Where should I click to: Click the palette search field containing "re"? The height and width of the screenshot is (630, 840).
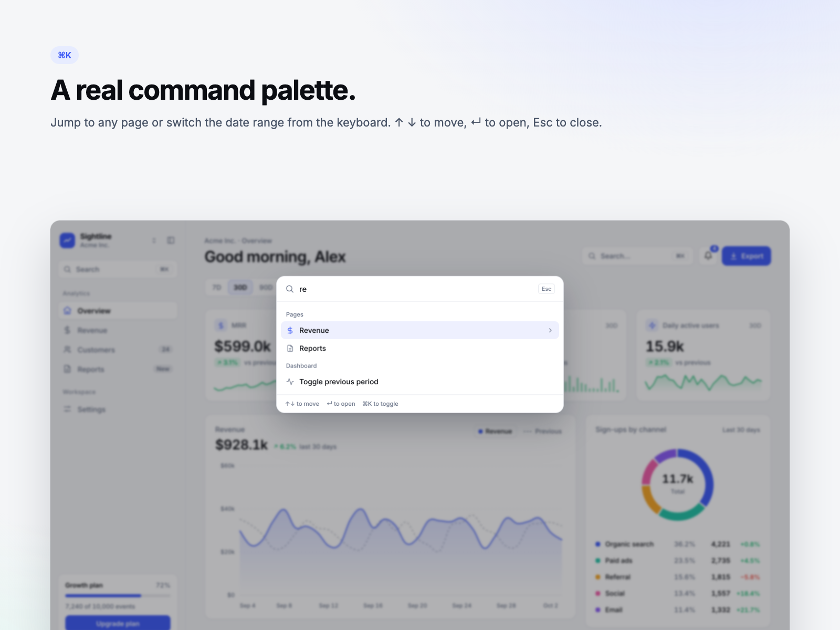pos(415,289)
